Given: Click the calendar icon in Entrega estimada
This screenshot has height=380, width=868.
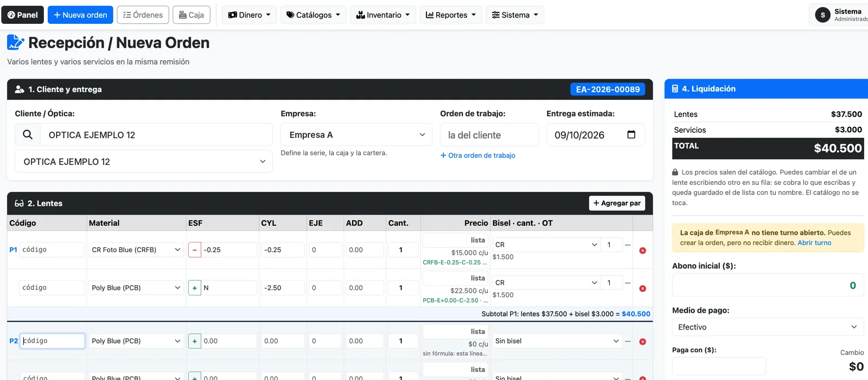Looking at the screenshot, I should [x=631, y=134].
